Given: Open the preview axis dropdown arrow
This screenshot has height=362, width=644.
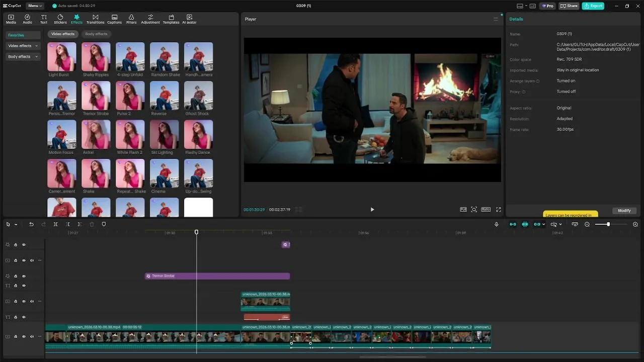Looking at the screenshot, I should [x=560, y=224].
